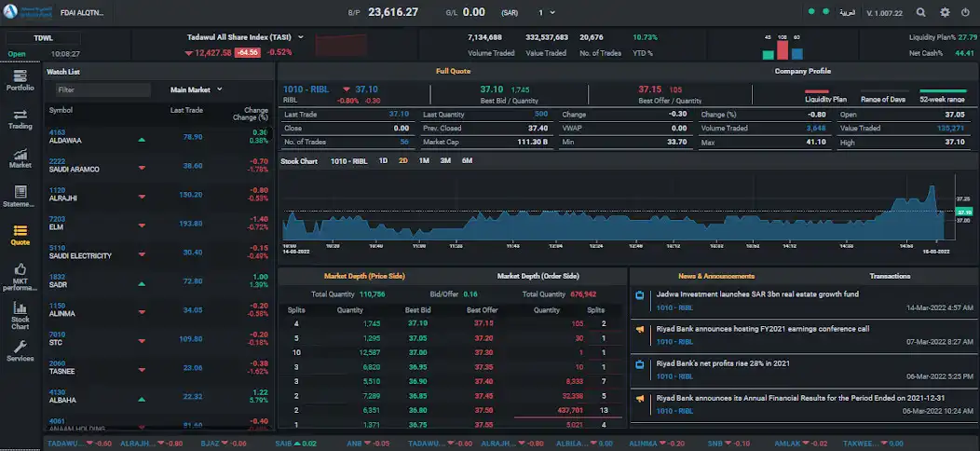Screen dimensions: 980x451
Task: Switch to Market Depth (Order Side) tab
Action: click(538, 276)
